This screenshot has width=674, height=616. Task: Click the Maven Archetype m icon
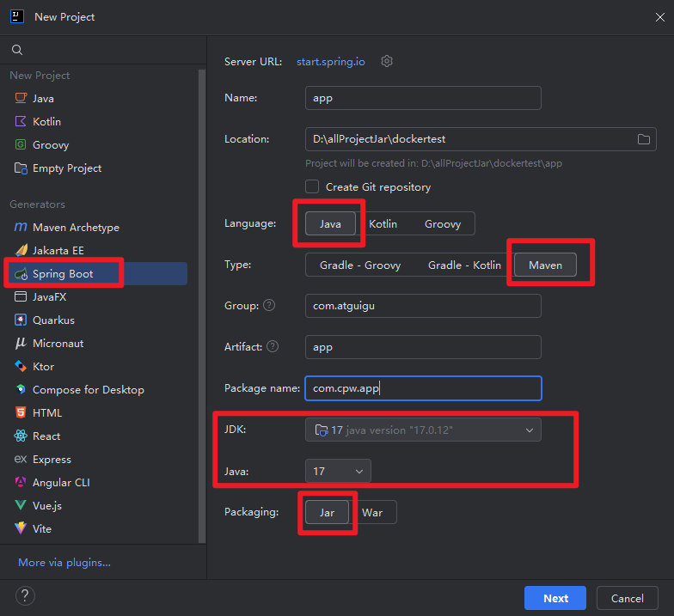pyautogui.click(x=21, y=227)
